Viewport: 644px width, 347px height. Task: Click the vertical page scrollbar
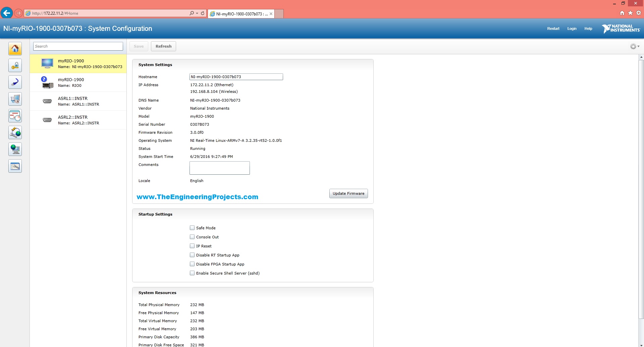641,189
